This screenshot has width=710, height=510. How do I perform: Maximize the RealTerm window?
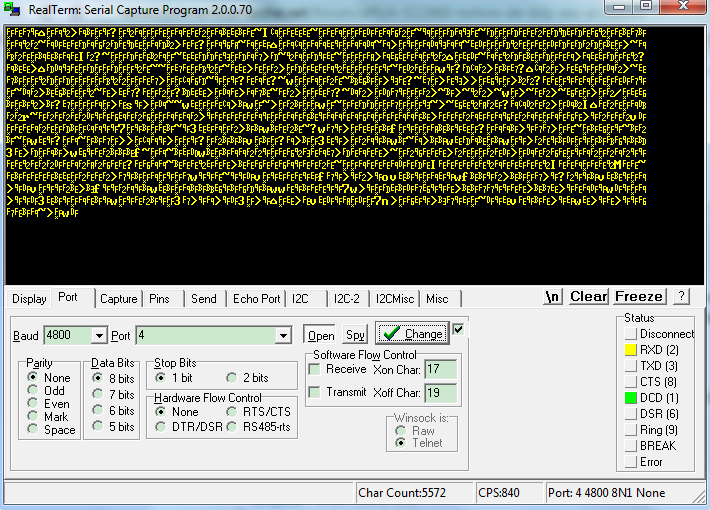[x=646, y=6]
